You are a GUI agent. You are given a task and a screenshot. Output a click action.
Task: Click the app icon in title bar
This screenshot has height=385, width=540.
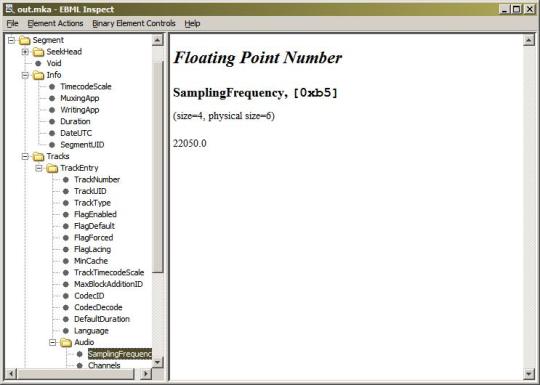click(x=10, y=9)
